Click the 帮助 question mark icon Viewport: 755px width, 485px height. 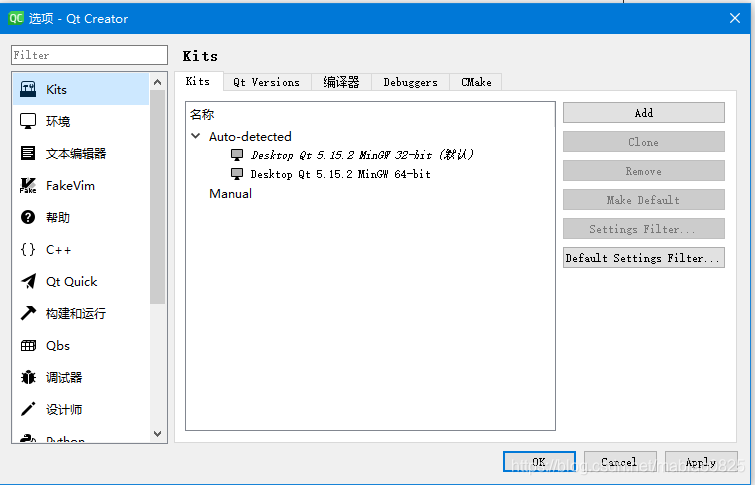(x=28, y=217)
